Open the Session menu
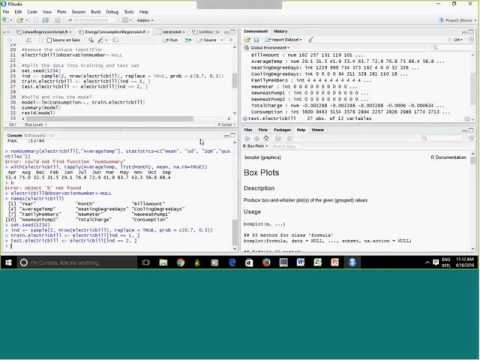The image size is (480, 360). pos(79,12)
